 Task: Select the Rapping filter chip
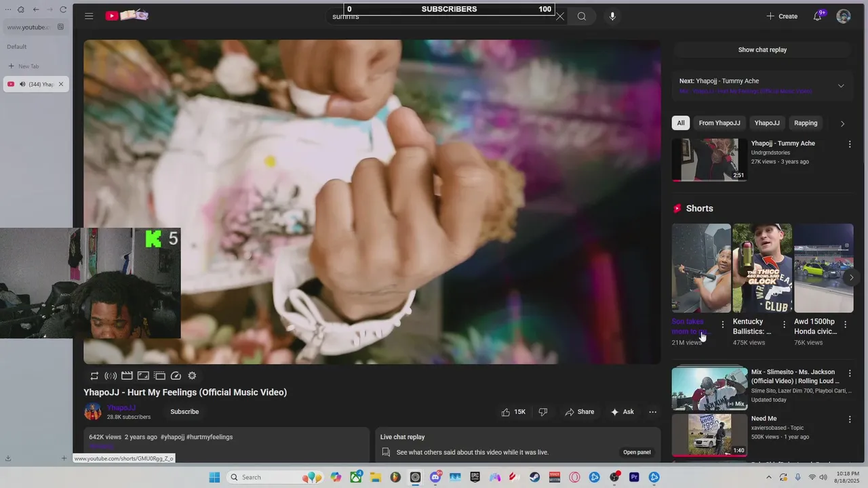pos(806,123)
